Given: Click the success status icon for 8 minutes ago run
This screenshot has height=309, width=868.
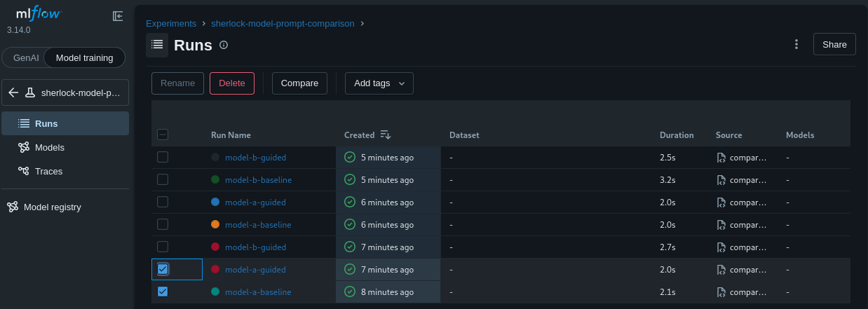Looking at the screenshot, I should point(350,291).
